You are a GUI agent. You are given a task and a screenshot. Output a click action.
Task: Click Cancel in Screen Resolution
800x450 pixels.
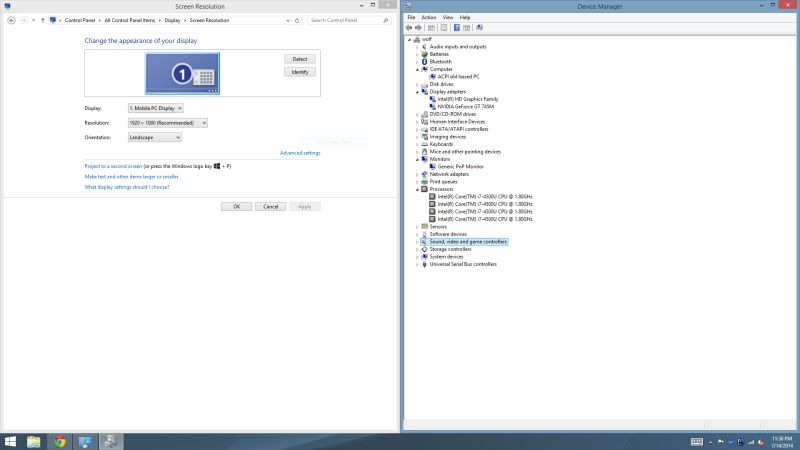tap(270, 207)
